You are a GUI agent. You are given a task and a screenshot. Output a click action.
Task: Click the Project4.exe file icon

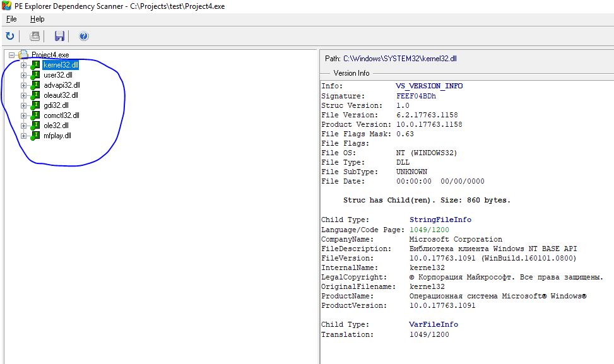23,55
